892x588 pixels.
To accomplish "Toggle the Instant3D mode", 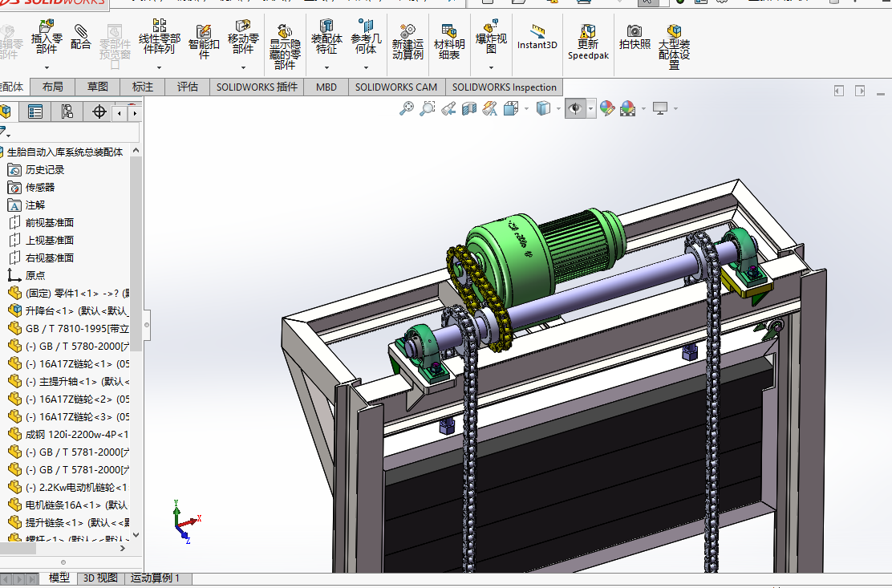I will (537, 37).
